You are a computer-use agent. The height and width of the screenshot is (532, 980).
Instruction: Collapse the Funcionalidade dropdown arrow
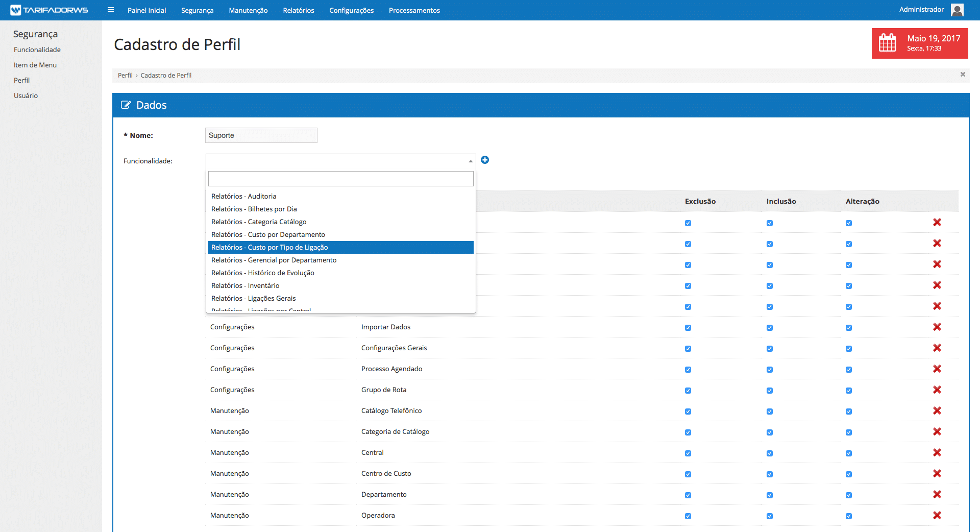[x=470, y=161]
